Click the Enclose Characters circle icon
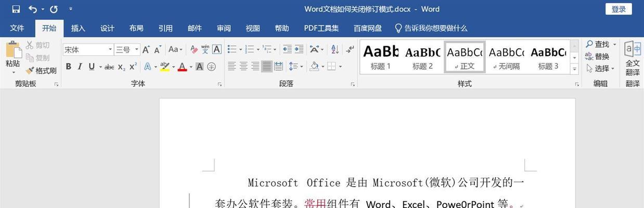 pos(211,67)
